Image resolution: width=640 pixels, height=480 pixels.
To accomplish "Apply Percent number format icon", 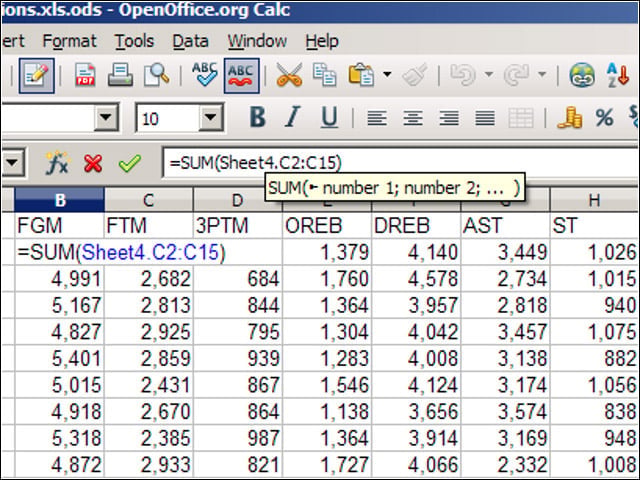I will point(604,118).
